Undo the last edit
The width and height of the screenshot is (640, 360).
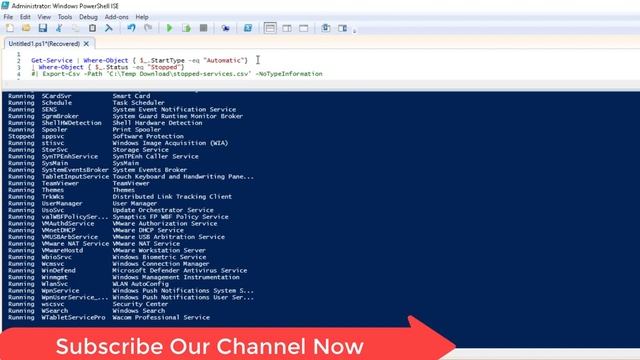click(x=131, y=28)
